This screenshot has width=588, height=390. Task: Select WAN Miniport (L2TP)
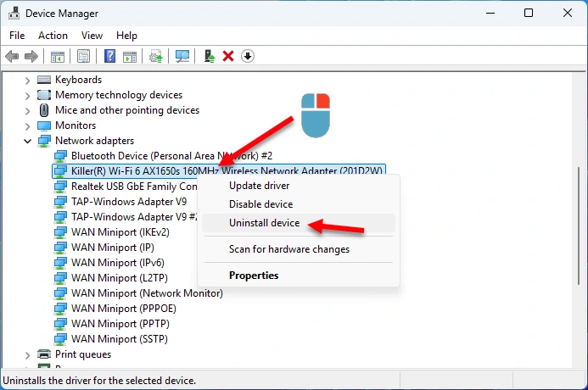tap(120, 278)
